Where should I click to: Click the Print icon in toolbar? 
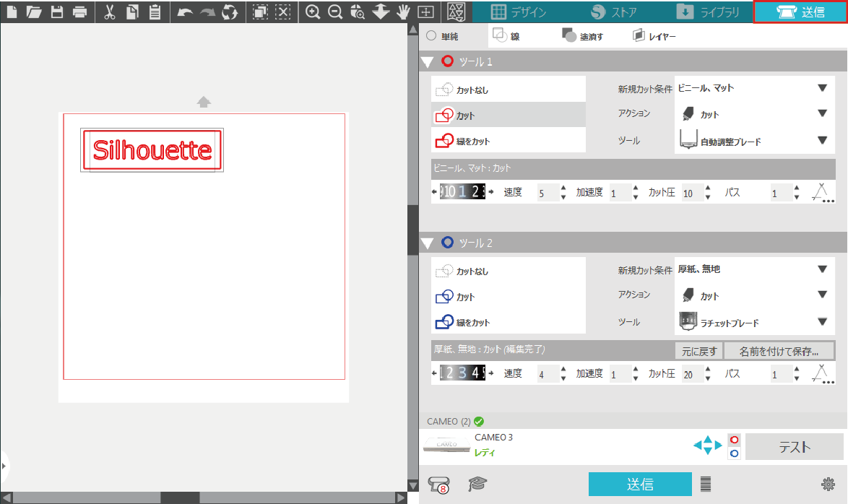79,12
